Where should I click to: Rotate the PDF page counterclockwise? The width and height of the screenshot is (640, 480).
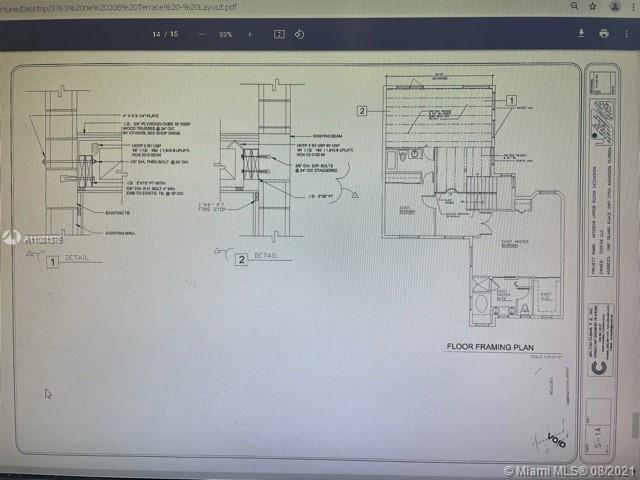click(x=299, y=34)
